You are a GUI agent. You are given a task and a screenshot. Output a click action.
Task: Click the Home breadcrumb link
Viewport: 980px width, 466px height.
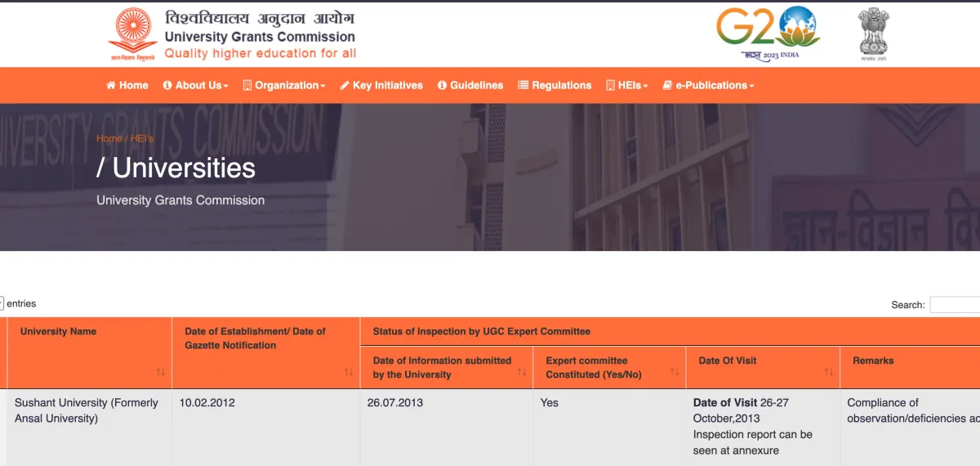coord(109,138)
